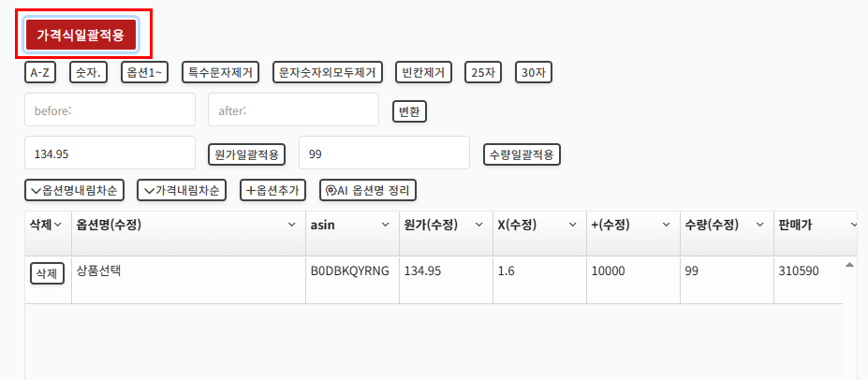Open the asin column header dropdown
This screenshot has width=868, height=380.
tap(385, 226)
